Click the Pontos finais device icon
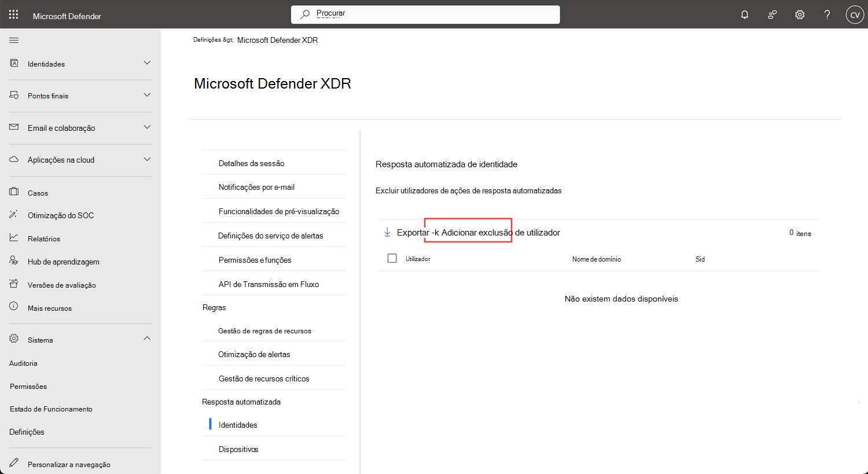 pos(14,95)
